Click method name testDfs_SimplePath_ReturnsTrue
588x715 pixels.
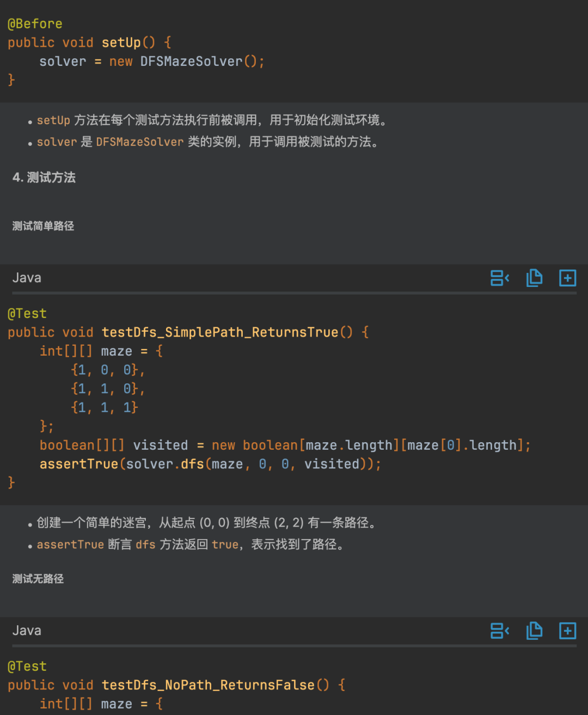220,332
